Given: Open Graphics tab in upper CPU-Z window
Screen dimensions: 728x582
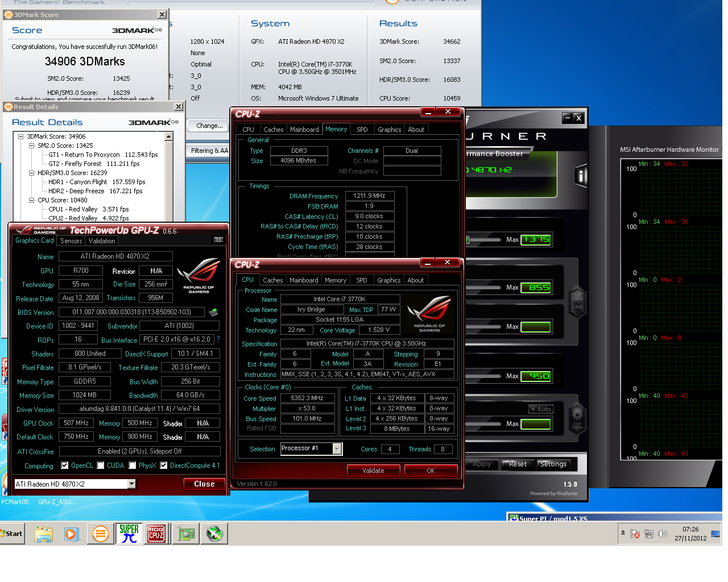Looking at the screenshot, I should [x=390, y=130].
